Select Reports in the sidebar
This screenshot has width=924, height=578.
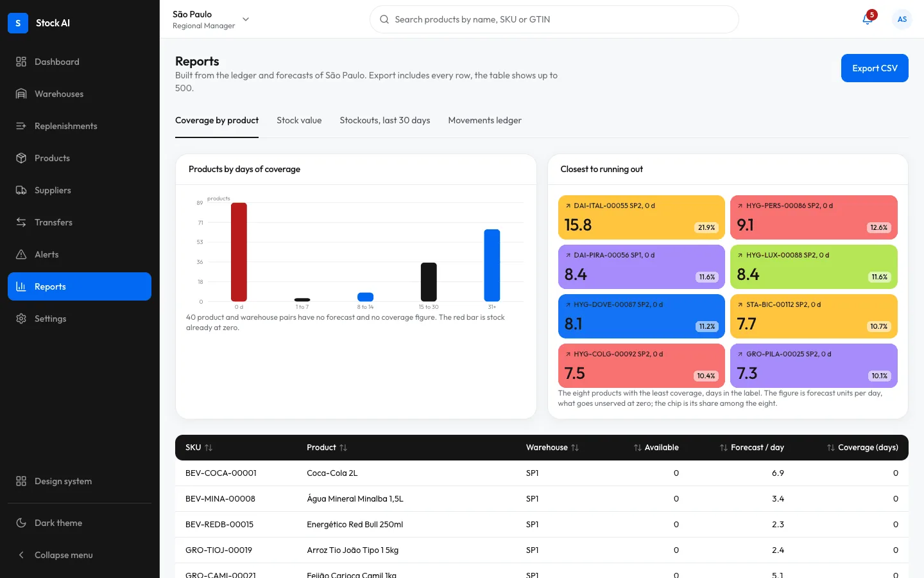80,286
